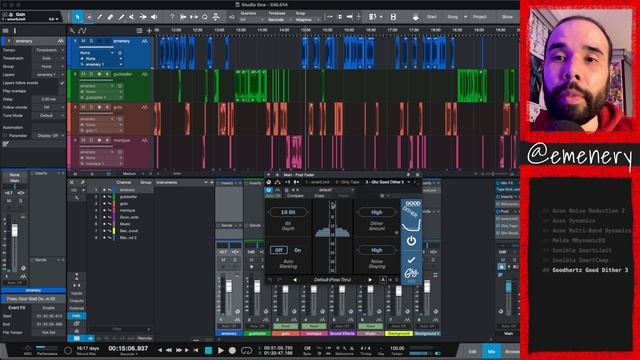
Task: Mute the emenery track in arrangement
Action: pyautogui.click(x=84, y=41)
